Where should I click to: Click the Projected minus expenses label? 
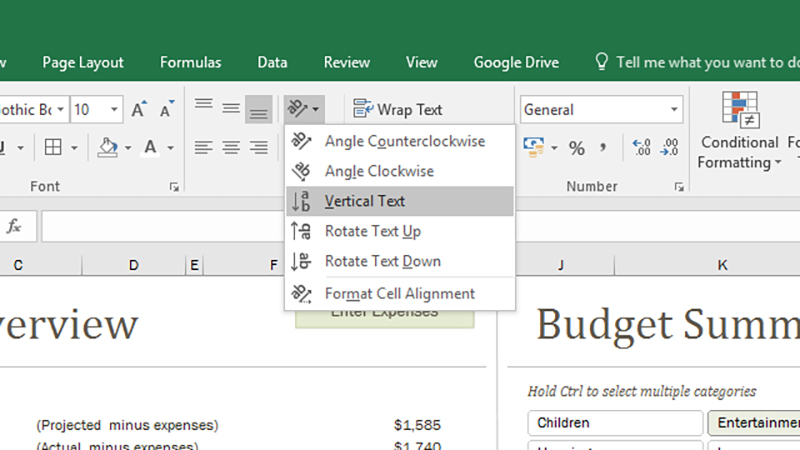pos(127,425)
